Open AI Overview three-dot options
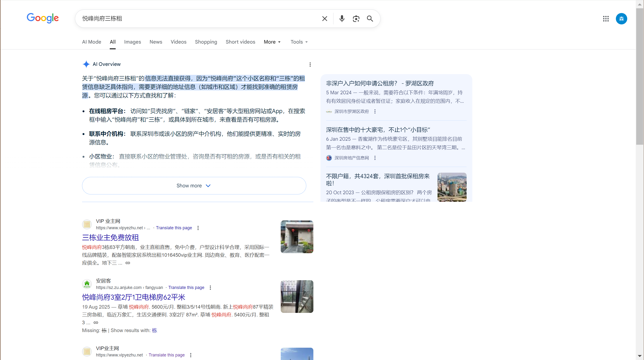The height and width of the screenshot is (360, 644). click(310, 64)
